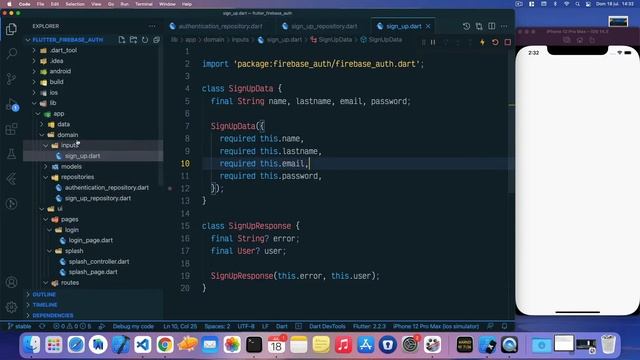Open the Extensions view
The height and width of the screenshot is (360, 640).
11,129
